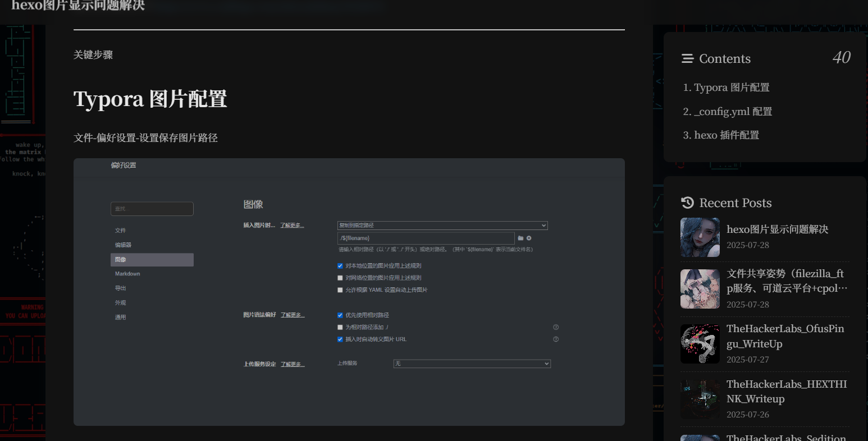This screenshot has height=441, width=868.
Task: Open the 上传服务 dropdown showing 无
Action: [x=472, y=364]
